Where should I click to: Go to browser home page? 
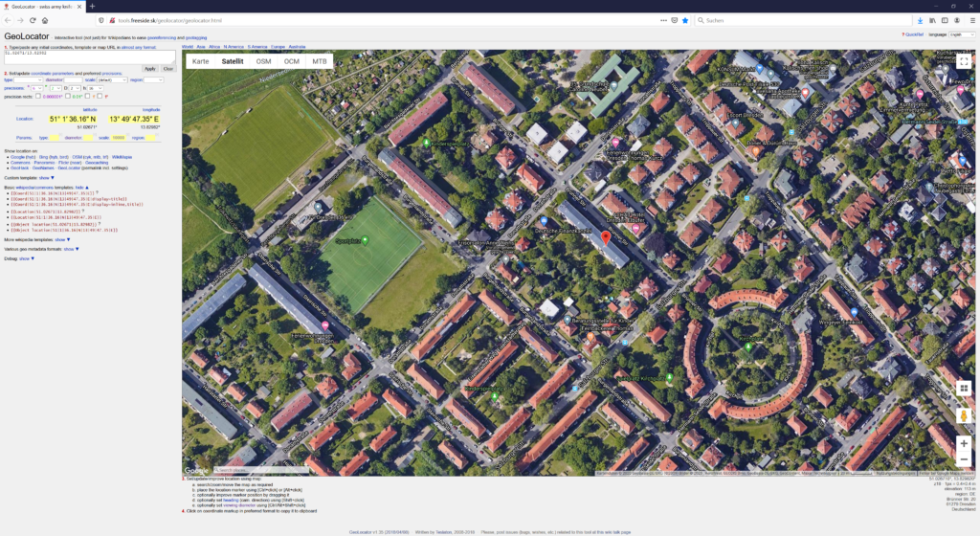(x=45, y=20)
